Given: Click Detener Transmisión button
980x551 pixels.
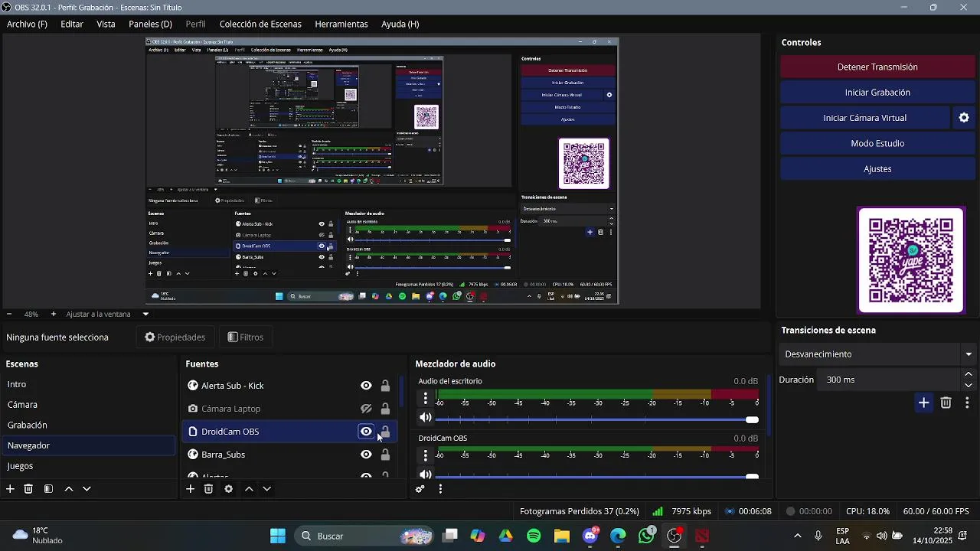Looking at the screenshot, I should (x=877, y=67).
